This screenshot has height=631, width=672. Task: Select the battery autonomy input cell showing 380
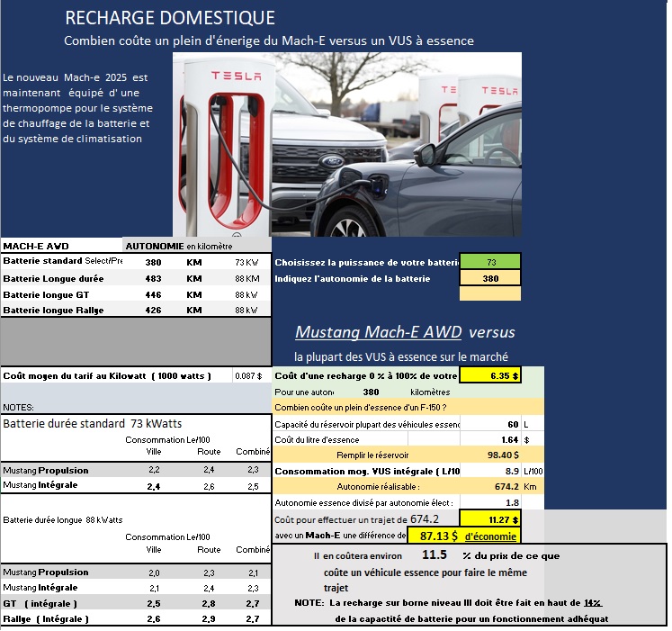[x=489, y=278]
